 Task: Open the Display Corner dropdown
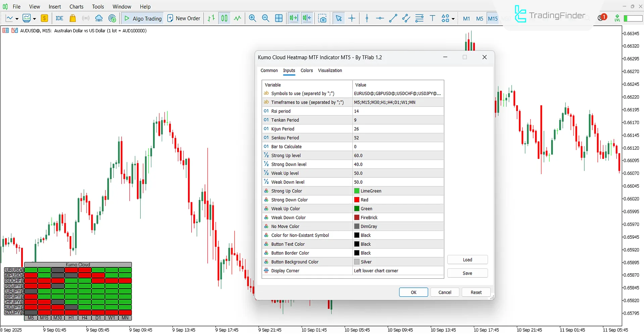pos(397,271)
